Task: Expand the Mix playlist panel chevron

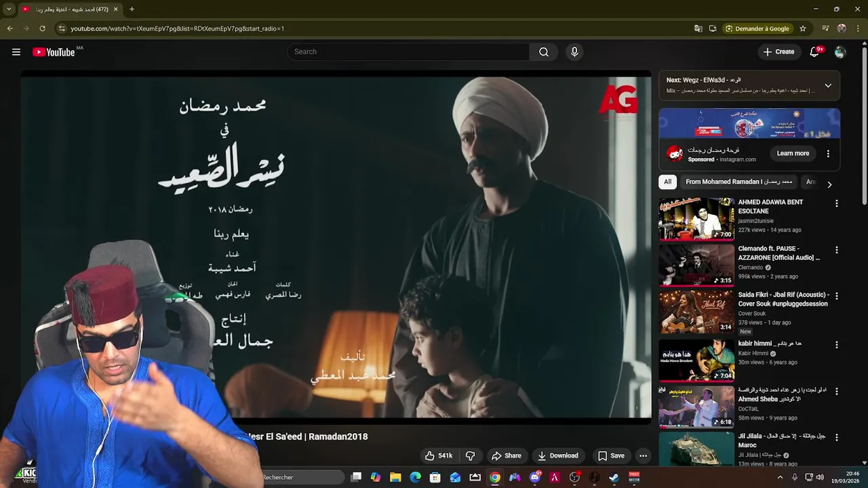Action: (828, 85)
